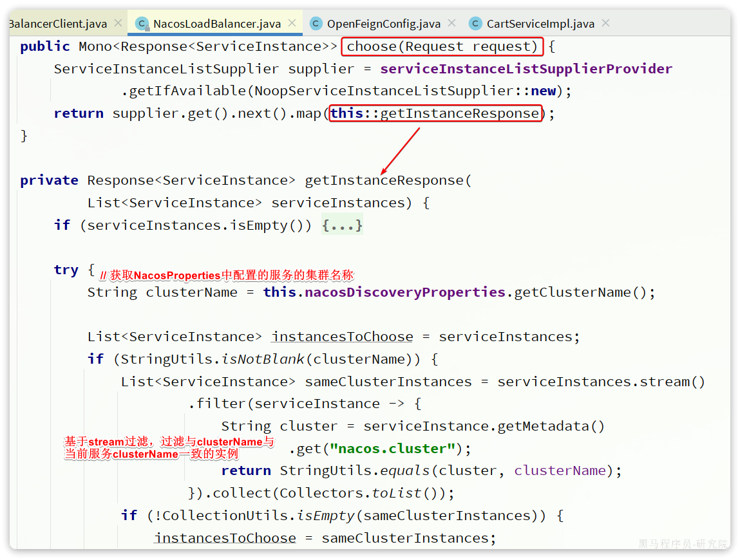The width and height of the screenshot is (740, 560).
Task: Click the choose method name in the signature
Action: (372, 46)
